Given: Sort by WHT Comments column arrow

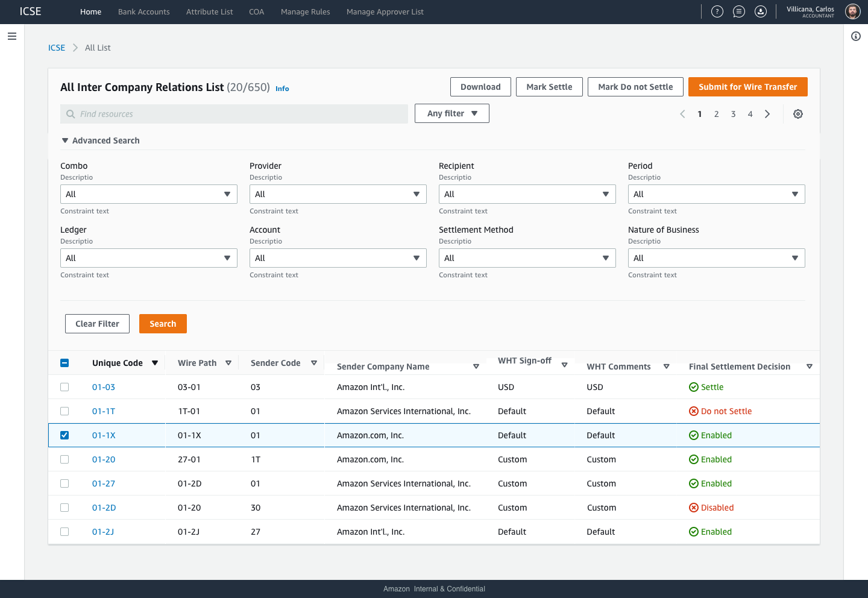Looking at the screenshot, I should click(x=667, y=367).
